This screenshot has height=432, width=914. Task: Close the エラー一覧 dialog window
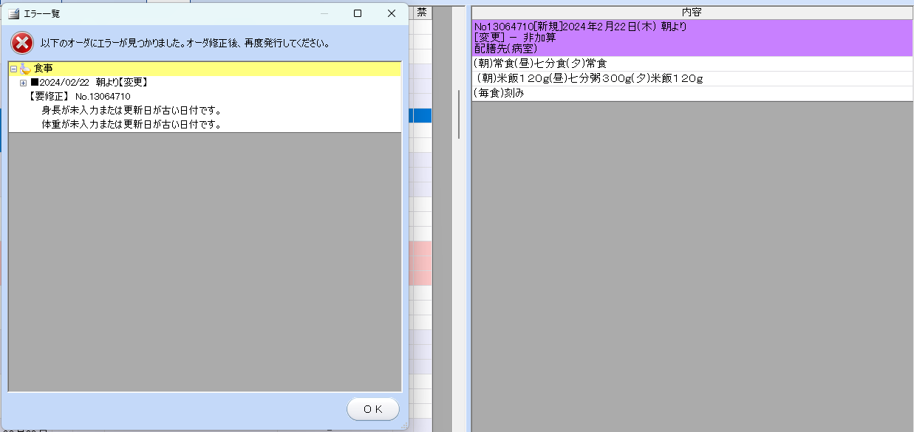(x=391, y=13)
